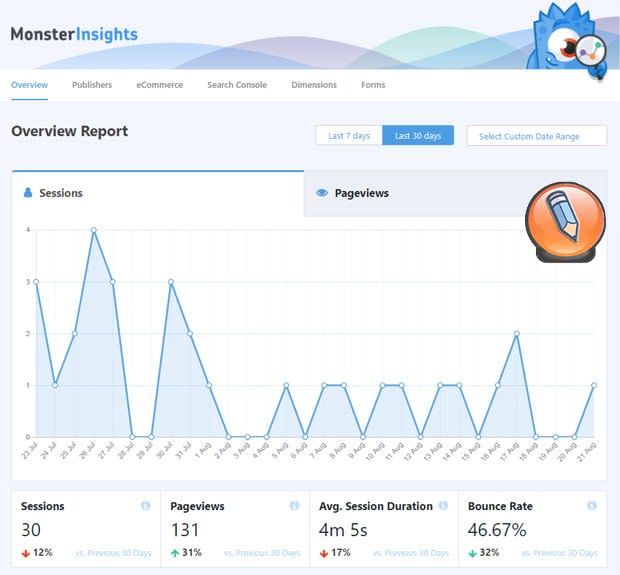
Task: Click the 30 Jul data point
Action: coord(171,282)
